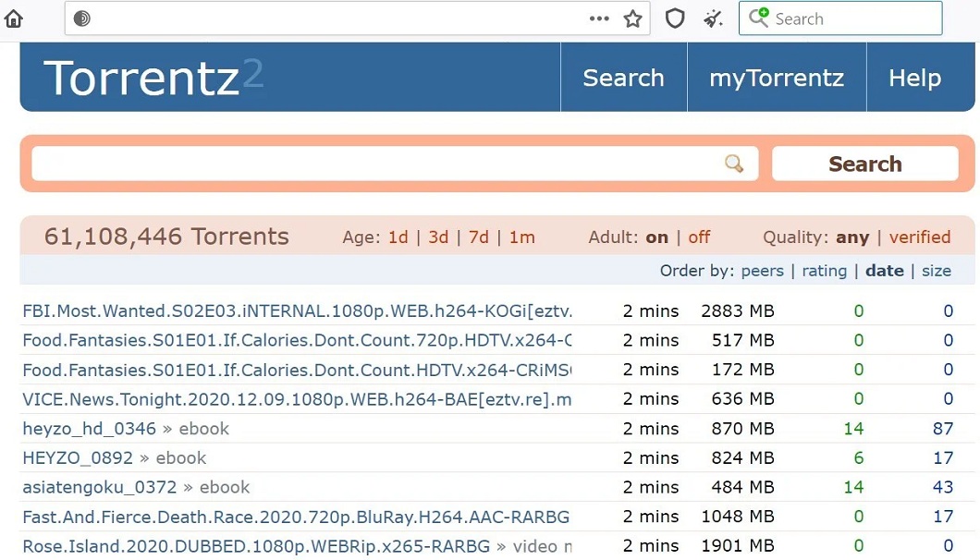The image size is (980, 560).
Task: Open the Help page in header
Action: click(914, 78)
